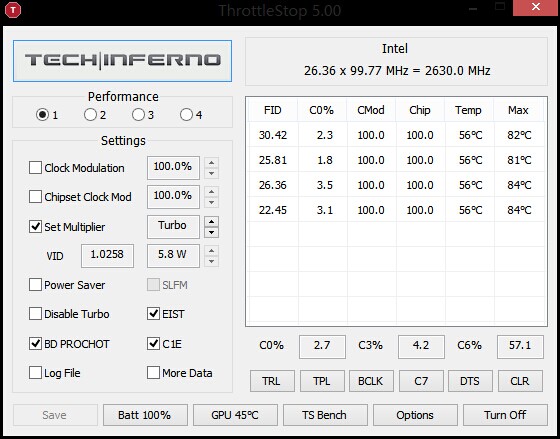Click the VID 1.0258 field
This screenshot has width=560, height=439.
click(107, 255)
